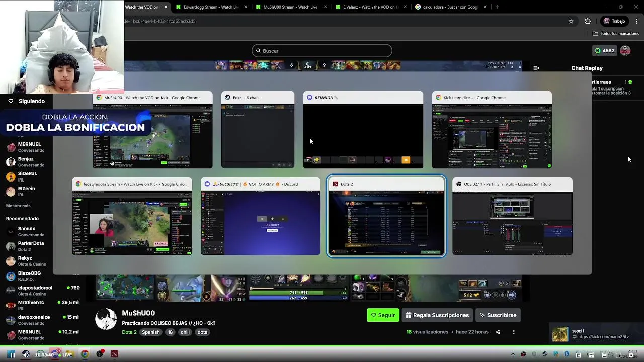Switch to Fokz 6 chats window
644x362 pixels.
click(258, 130)
